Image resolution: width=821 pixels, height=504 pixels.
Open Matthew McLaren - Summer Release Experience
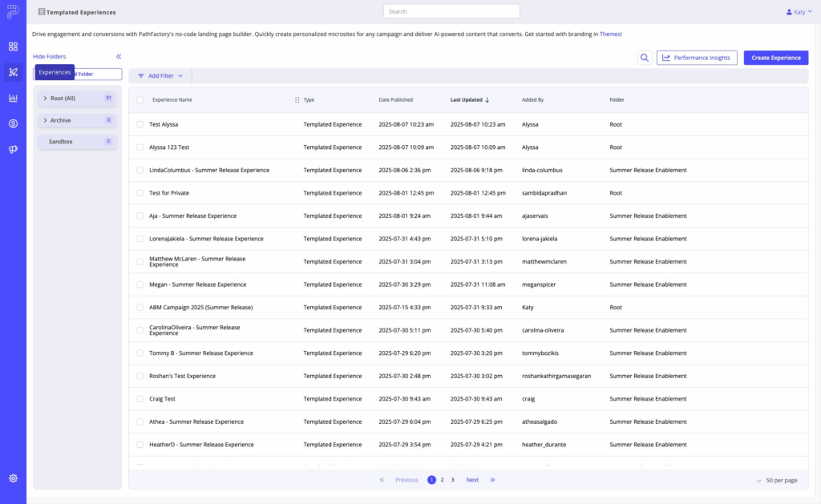point(197,262)
